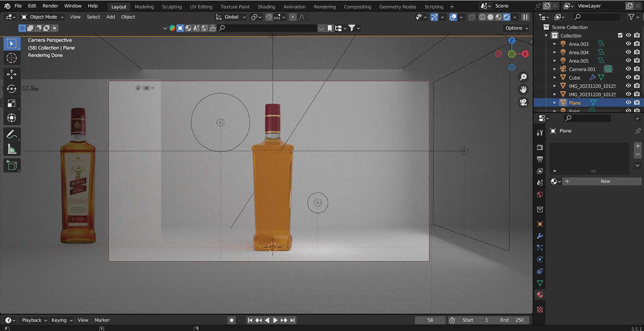Select the Scale tool
Viewport: 644px width, 331px height.
tap(12, 103)
